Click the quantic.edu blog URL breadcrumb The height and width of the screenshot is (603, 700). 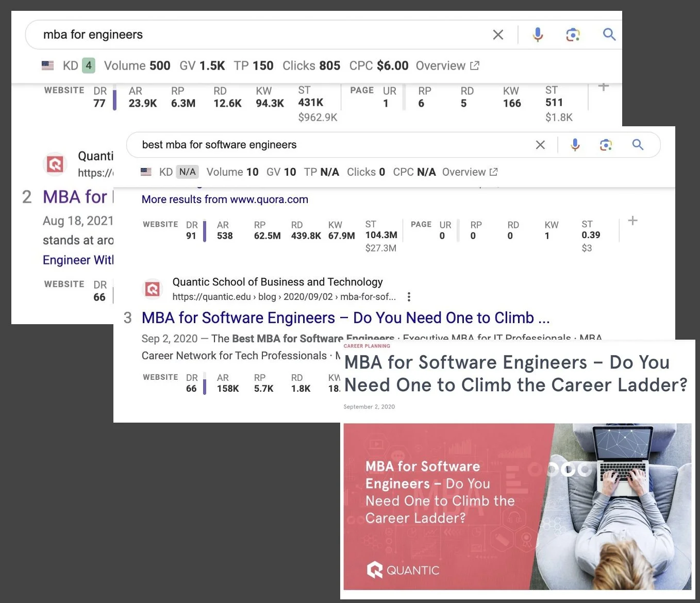coord(284,297)
